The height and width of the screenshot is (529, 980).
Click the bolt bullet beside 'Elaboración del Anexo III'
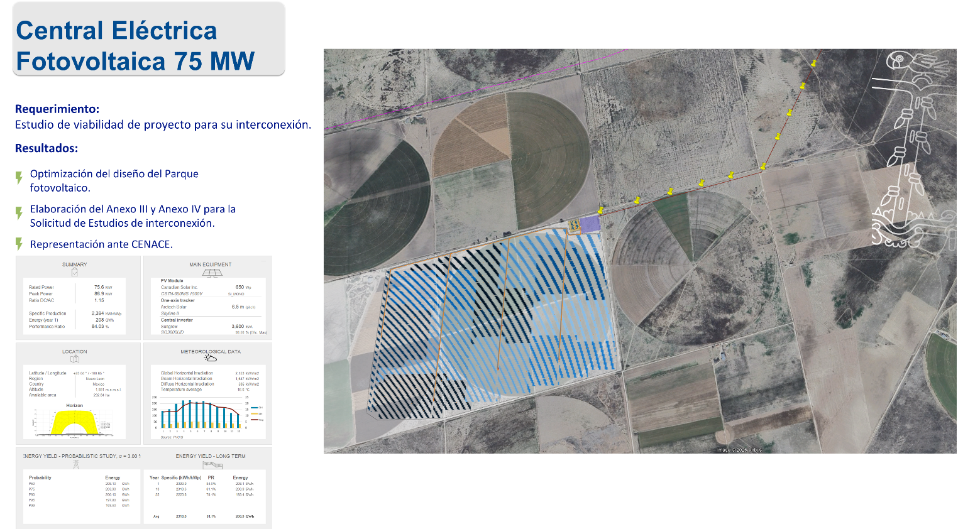tap(19, 213)
